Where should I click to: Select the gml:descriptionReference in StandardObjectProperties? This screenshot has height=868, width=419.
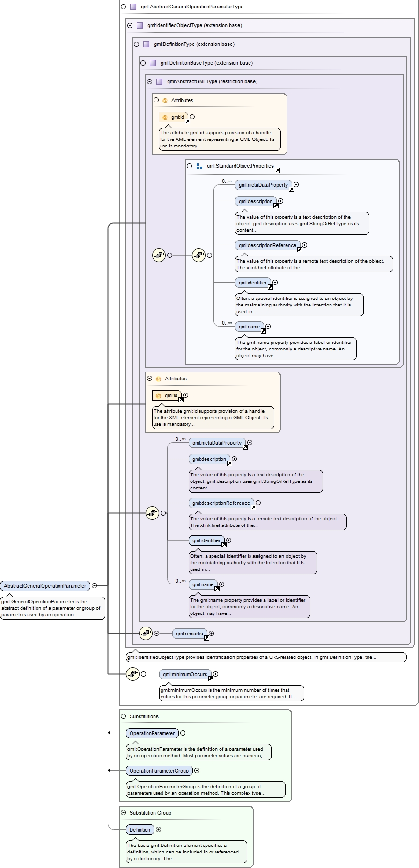[x=267, y=245]
